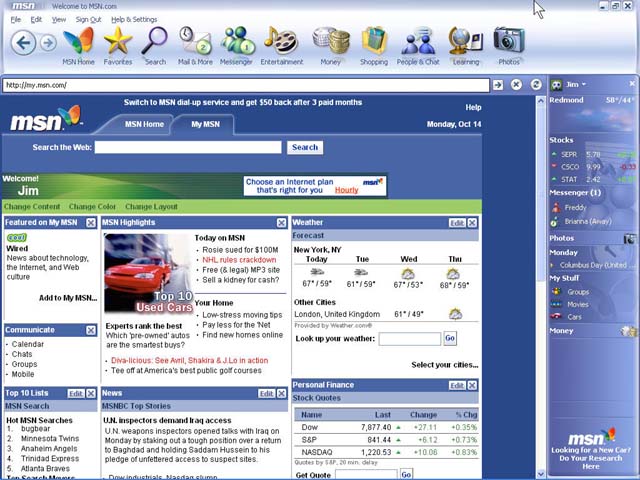Open Freddy contact in Messenger sidebar
The width and height of the screenshot is (640, 480).
click(x=569, y=207)
